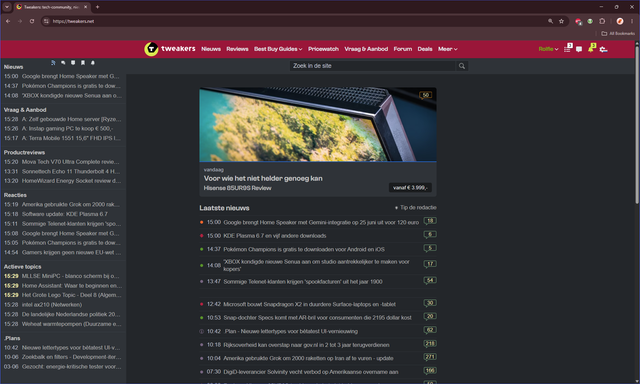Open A: Zelf gebouwde Home server listing
Screen dimensions: 640x384
[x=71, y=119]
